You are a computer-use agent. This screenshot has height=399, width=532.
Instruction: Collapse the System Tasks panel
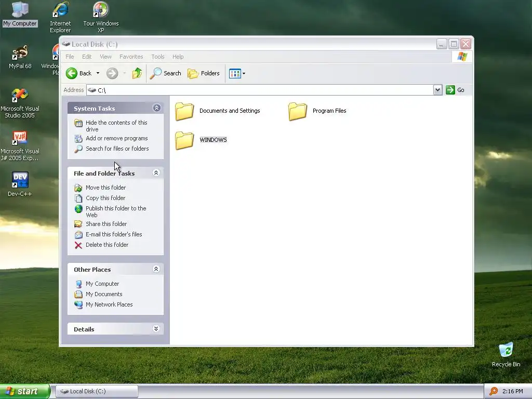click(156, 108)
